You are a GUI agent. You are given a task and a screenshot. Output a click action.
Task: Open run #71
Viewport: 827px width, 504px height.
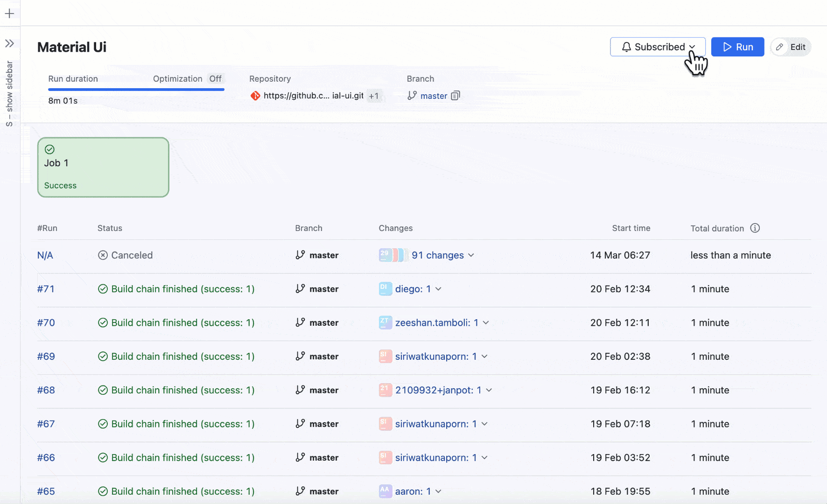46,289
